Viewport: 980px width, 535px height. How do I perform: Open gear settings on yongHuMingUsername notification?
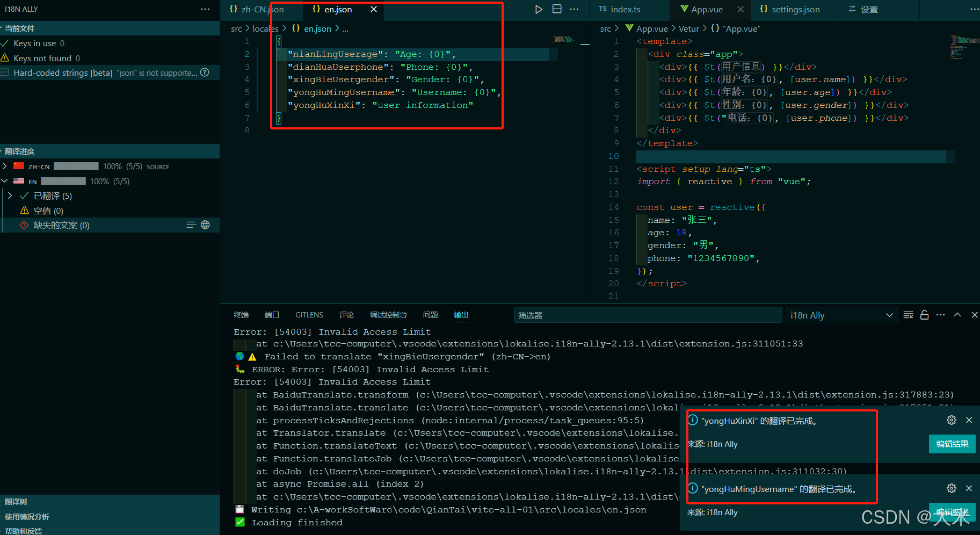tap(952, 488)
